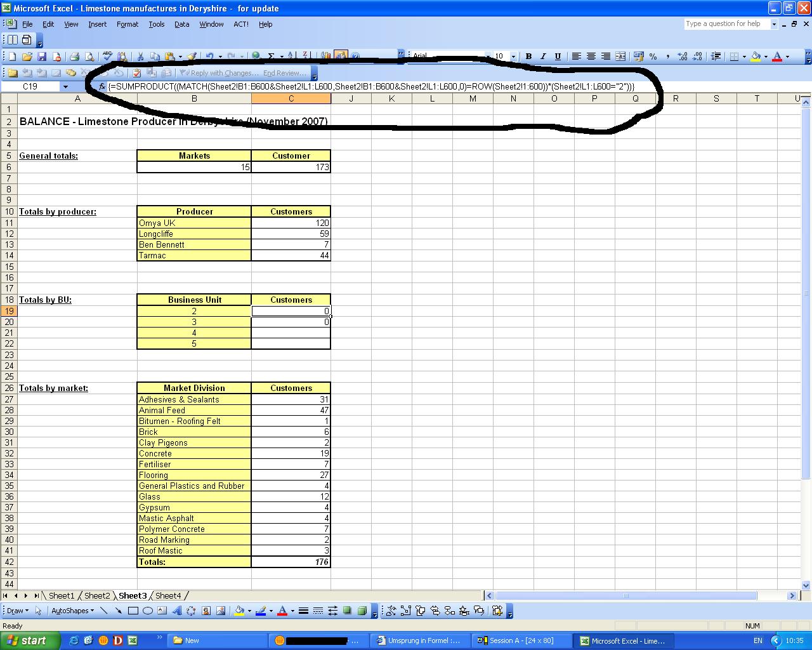Open the Data menu
812x650 pixels.
181,24
